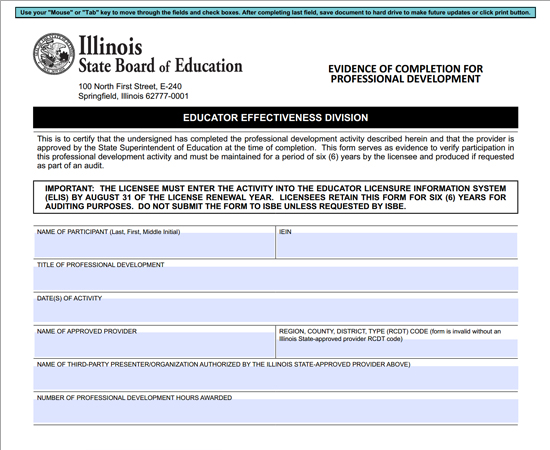This screenshot has width=550, height=450.
Task: Click the blue instruction bar about Mouse or Tab
Action: tap(275, 13)
